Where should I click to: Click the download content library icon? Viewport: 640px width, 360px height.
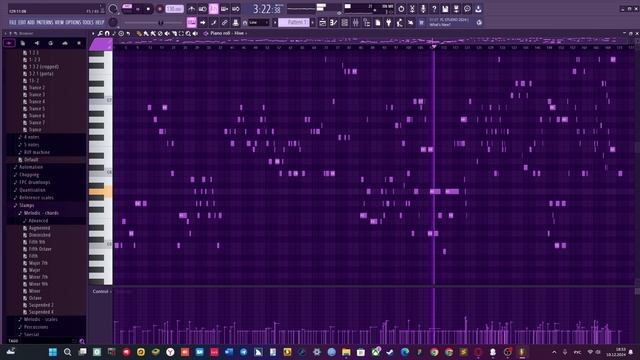pos(478,9)
